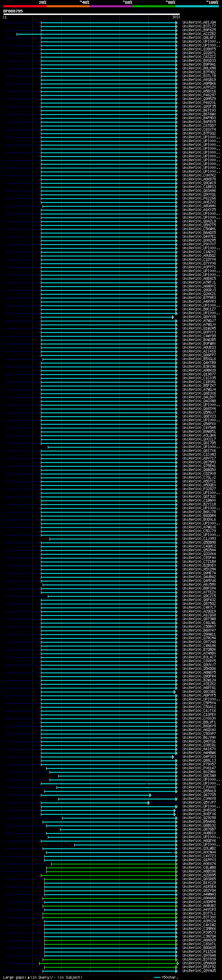This screenshot has width=222, height=980.
Task: Click hit label UniRef100_C6TDD7
Action: [x=199, y=125]
